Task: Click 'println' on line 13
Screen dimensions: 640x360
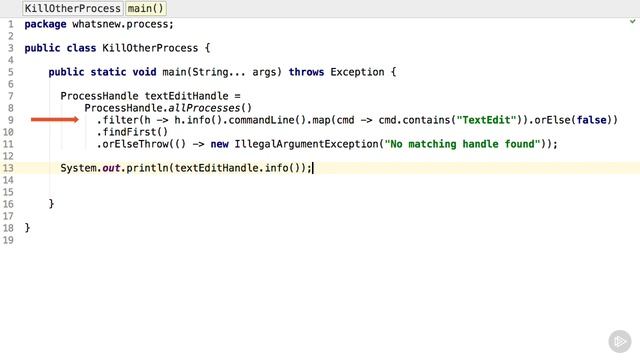Action: click(147, 168)
